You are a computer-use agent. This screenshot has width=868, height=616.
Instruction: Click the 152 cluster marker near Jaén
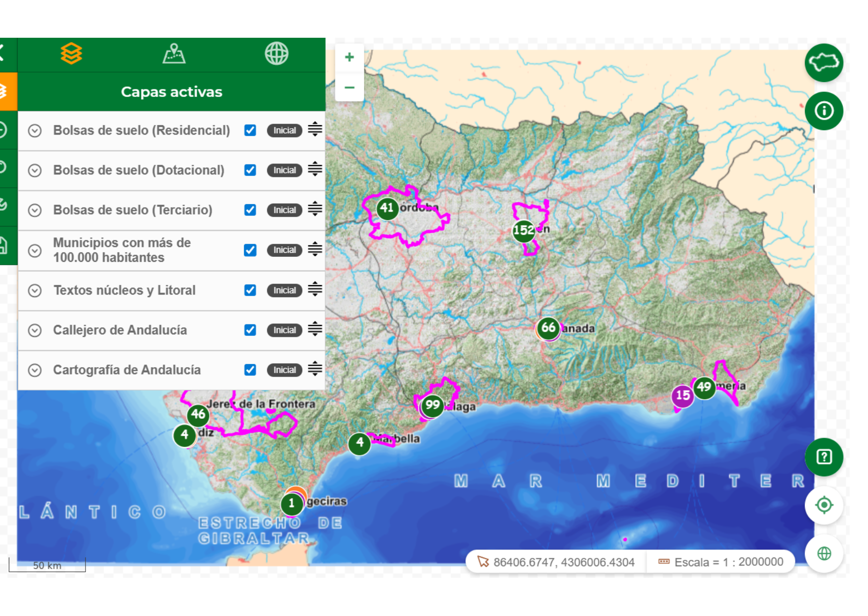pyautogui.click(x=523, y=231)
